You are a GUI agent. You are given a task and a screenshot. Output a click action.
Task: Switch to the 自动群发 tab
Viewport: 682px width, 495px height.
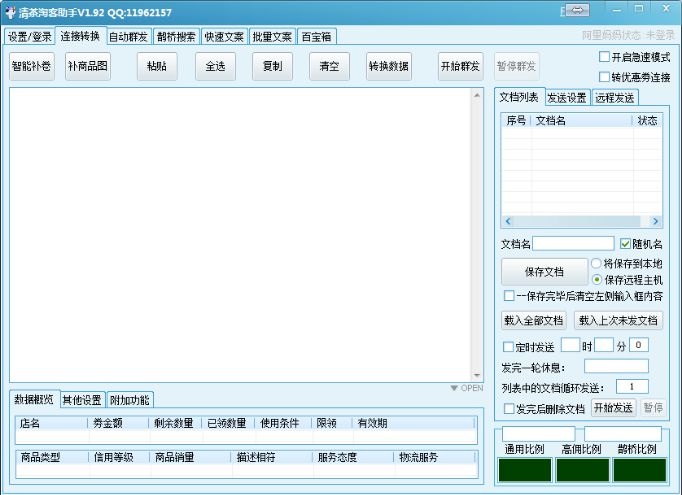[x=128, y=37]
